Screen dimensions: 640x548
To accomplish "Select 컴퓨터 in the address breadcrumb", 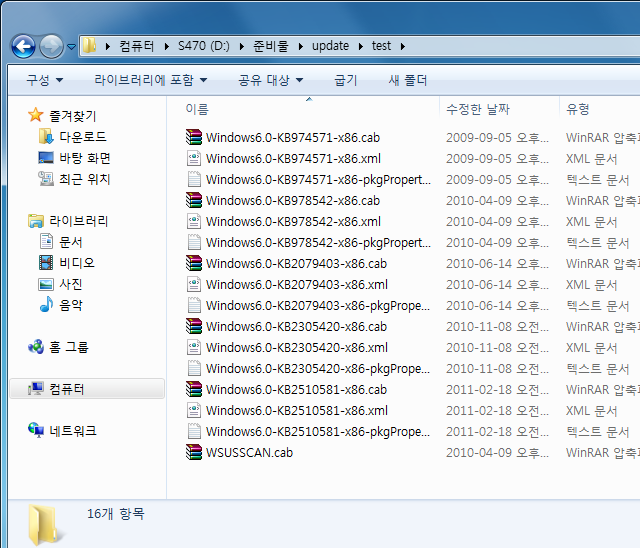I will (136, 46).
